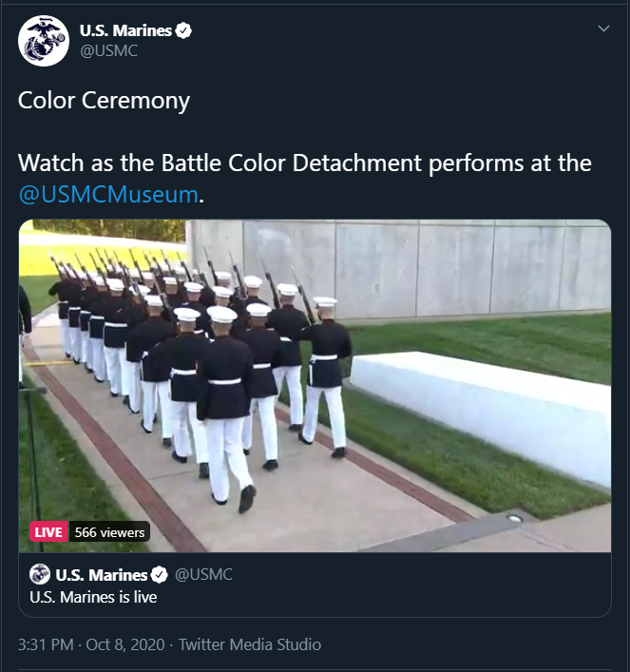Open the 'U.S. Marines is live' broadcast text

click(x=93, y=597)
